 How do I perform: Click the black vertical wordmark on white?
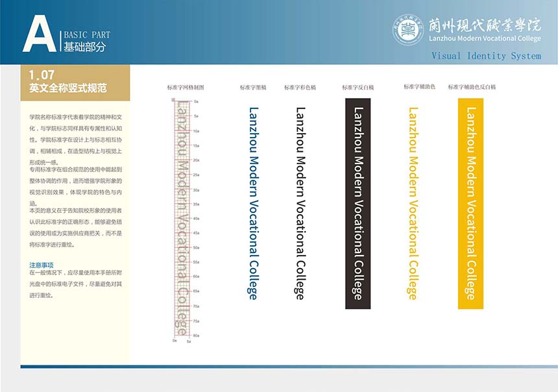click(x=300, y=203)
